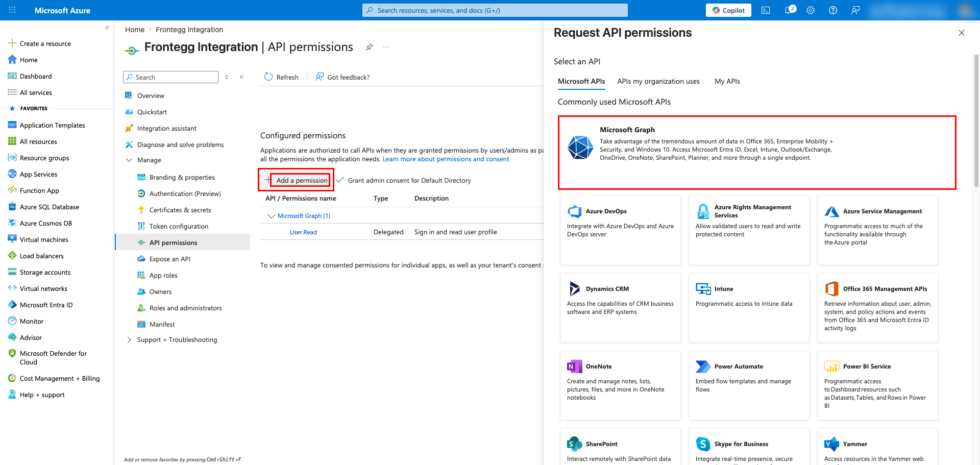Image resolution: width=980 pixels, height=465 pixels.
Task: Open portal settings gear
Action: [x=811, y=10]
